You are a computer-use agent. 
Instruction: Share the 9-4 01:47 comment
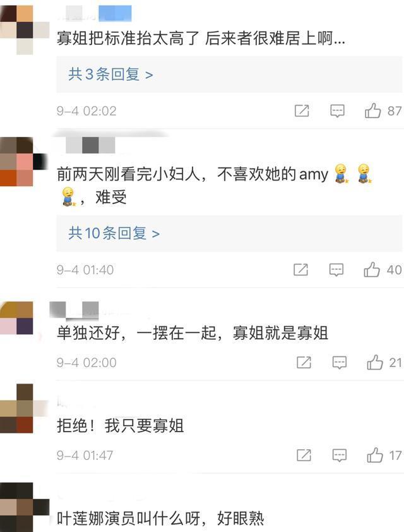[x=304, y=455]
